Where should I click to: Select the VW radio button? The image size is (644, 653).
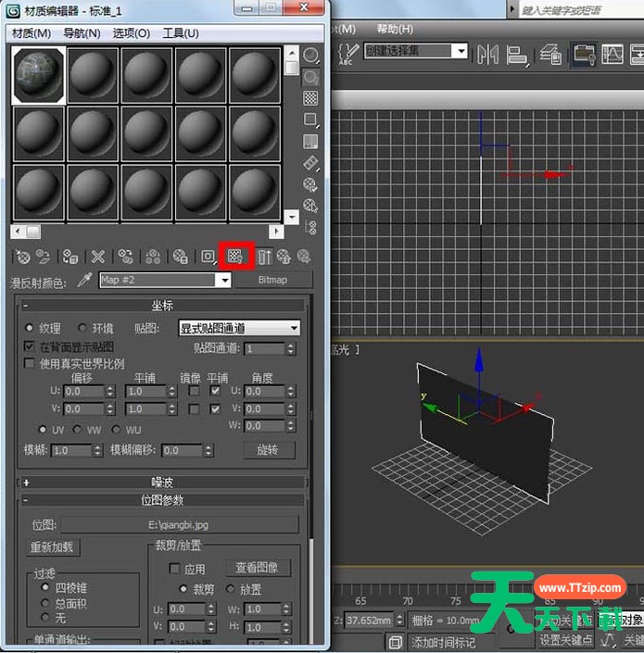click(x=77, y=429)
